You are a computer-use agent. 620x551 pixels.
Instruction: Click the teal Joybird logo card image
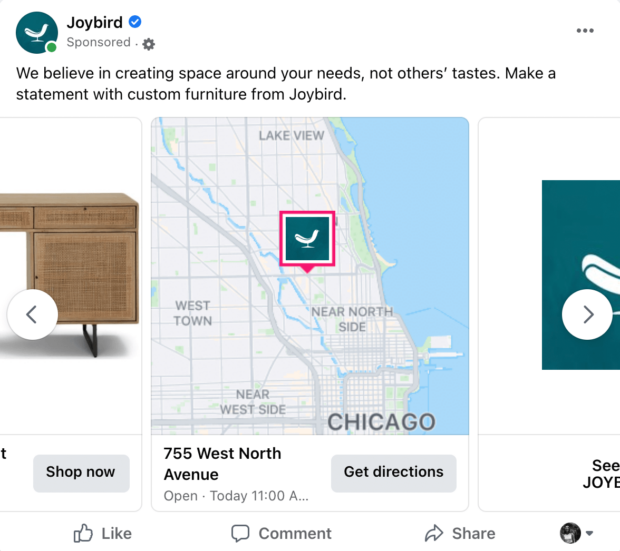[580, 275]
